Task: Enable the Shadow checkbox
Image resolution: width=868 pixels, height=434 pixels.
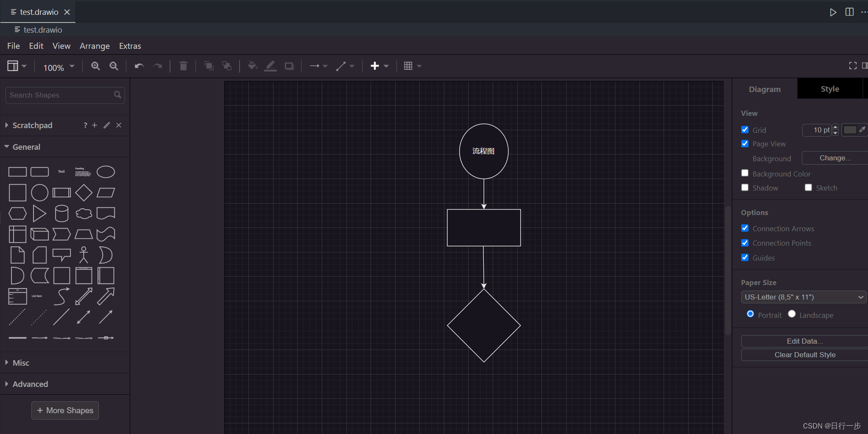Action: 745,188
